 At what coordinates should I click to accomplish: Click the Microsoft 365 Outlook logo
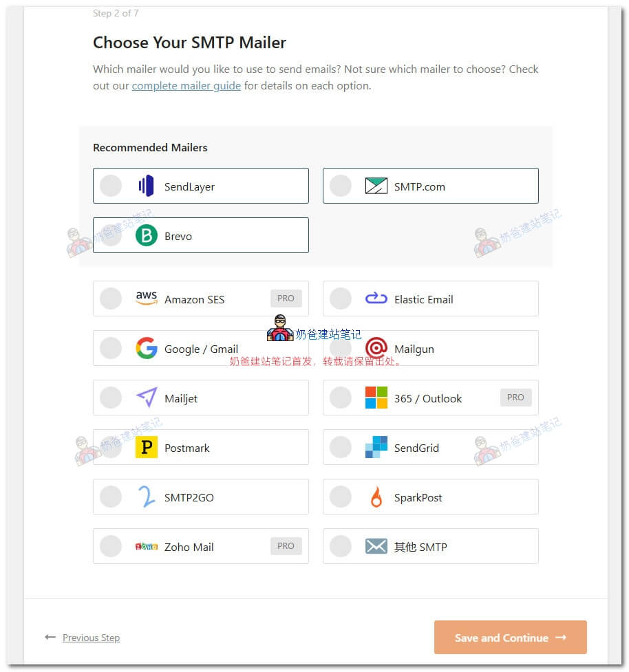pyautogui.click(x=376, y=398)
